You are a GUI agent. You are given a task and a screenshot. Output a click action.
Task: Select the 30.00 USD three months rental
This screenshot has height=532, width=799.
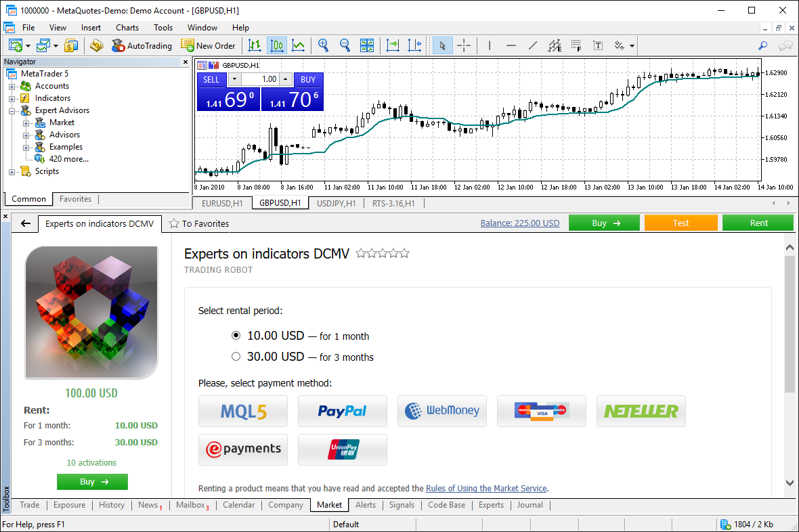236,357
